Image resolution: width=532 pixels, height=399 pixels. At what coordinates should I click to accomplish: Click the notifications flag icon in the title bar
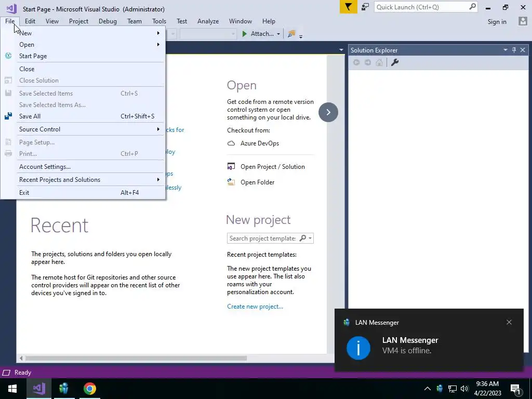[348, 7]
